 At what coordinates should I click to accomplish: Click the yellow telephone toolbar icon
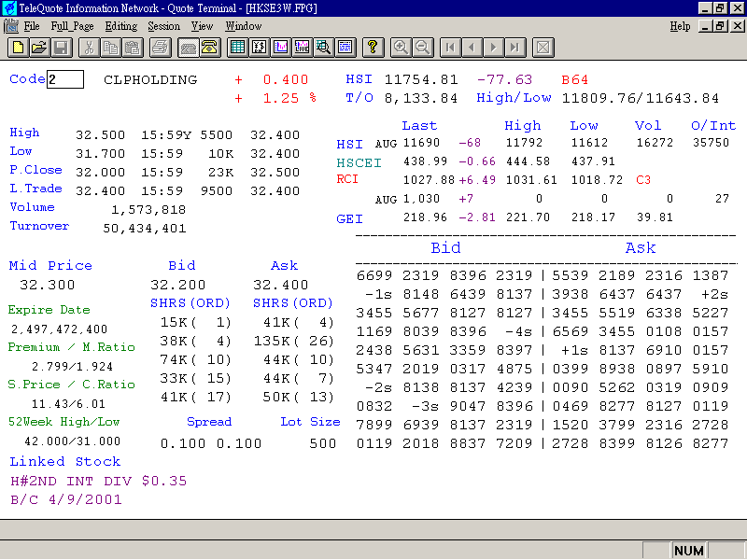[x=209, y=48]
